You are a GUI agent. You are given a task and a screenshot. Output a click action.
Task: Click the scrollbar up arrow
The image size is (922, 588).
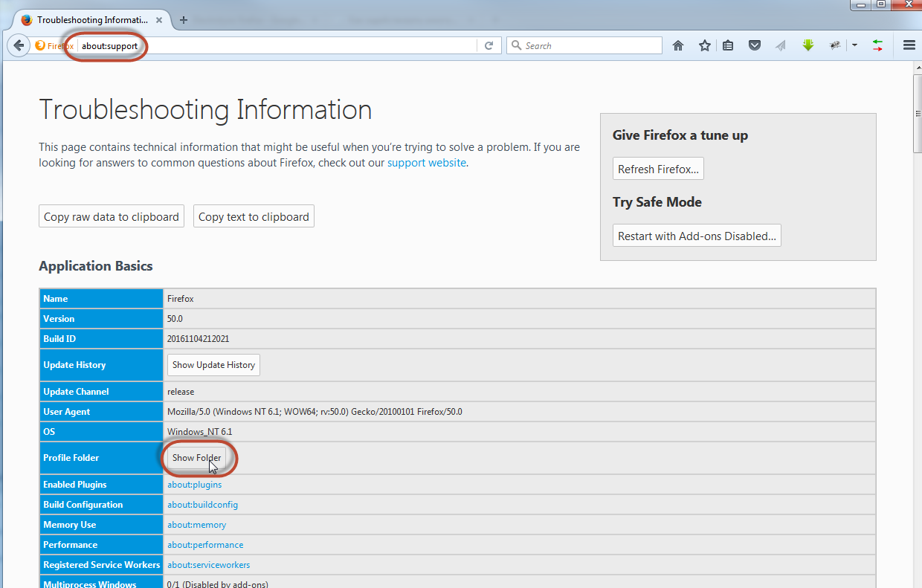click(918, 68)
